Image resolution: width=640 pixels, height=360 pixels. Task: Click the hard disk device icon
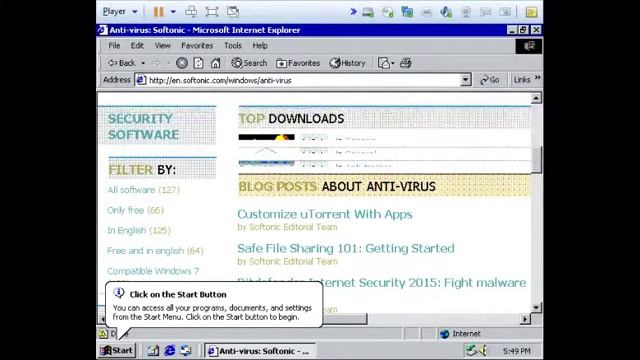pos(368,12)
